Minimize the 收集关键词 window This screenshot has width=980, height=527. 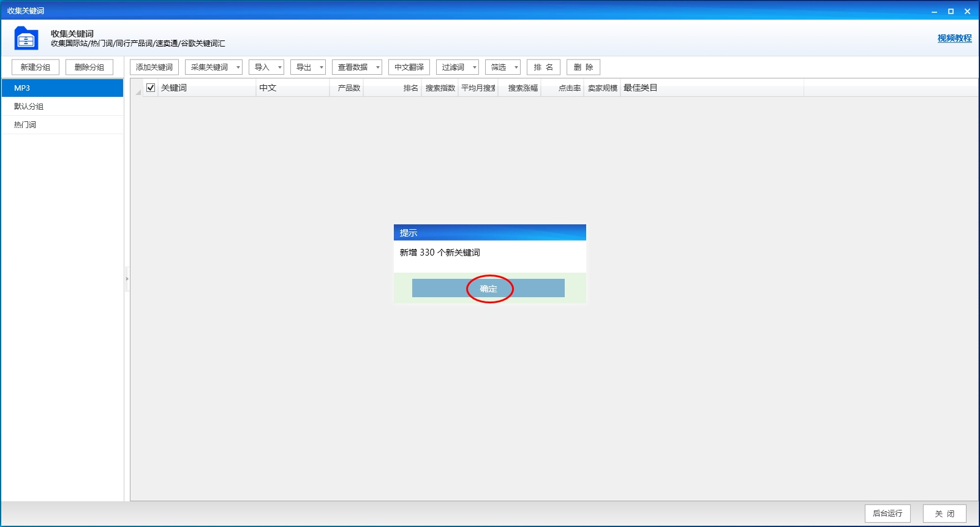coord(934,11)
